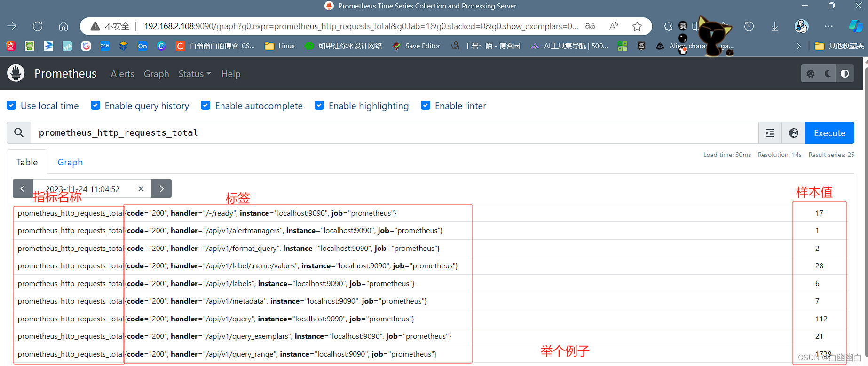This screenshot has height=366, width=868.
Task: Click the sample value 28
Action: (x=819, y=266)
